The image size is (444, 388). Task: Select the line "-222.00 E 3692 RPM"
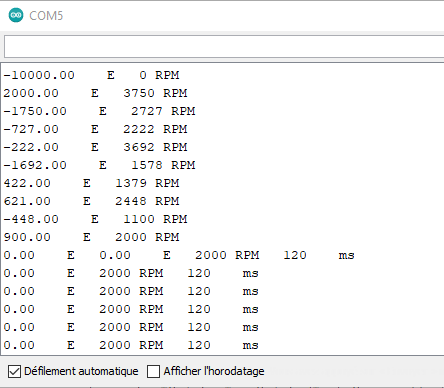pos(95,147)
